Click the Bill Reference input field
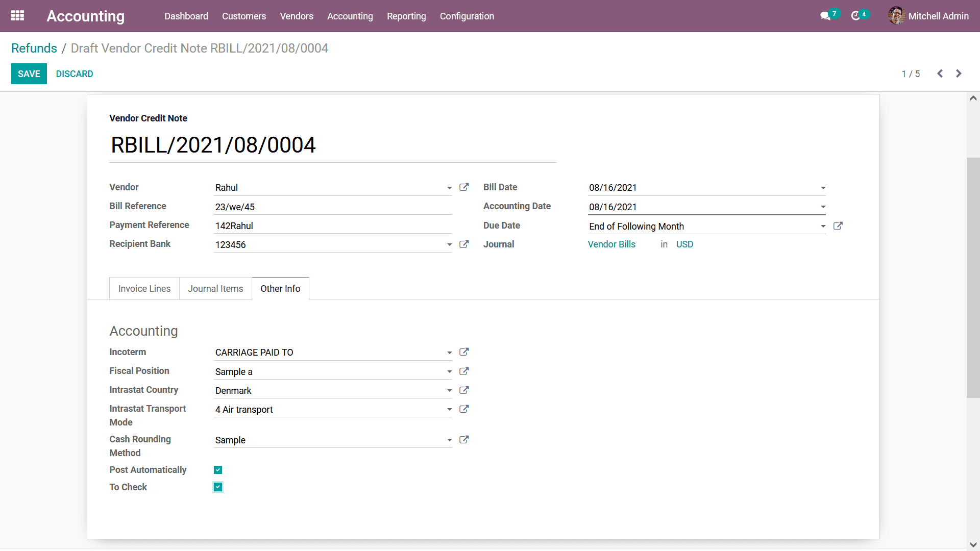Viewport: 980px width, 551px height. 333,207
